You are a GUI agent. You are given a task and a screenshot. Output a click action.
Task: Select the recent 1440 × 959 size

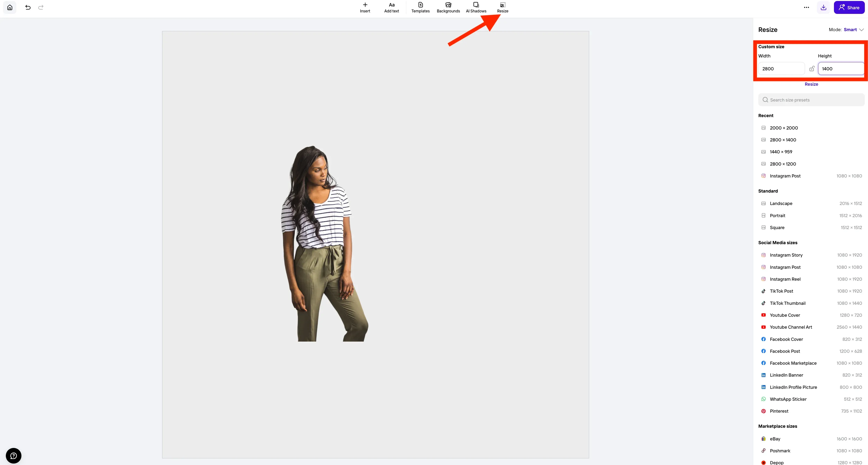811,152
